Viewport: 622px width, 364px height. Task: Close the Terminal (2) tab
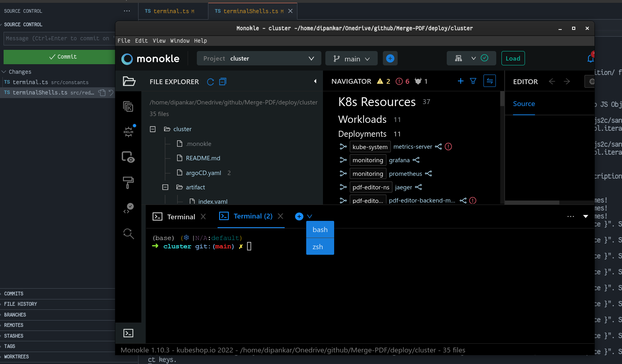click(281, 216)
